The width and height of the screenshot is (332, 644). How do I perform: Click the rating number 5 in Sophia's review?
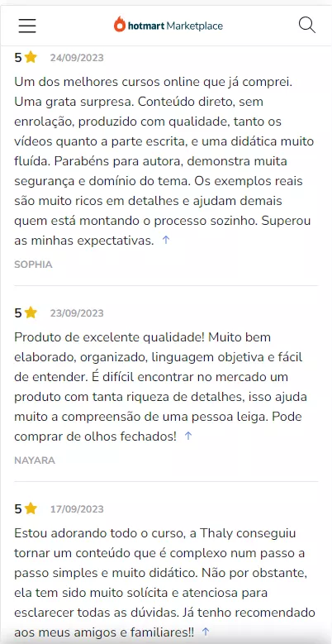click(x=18, y=58)
